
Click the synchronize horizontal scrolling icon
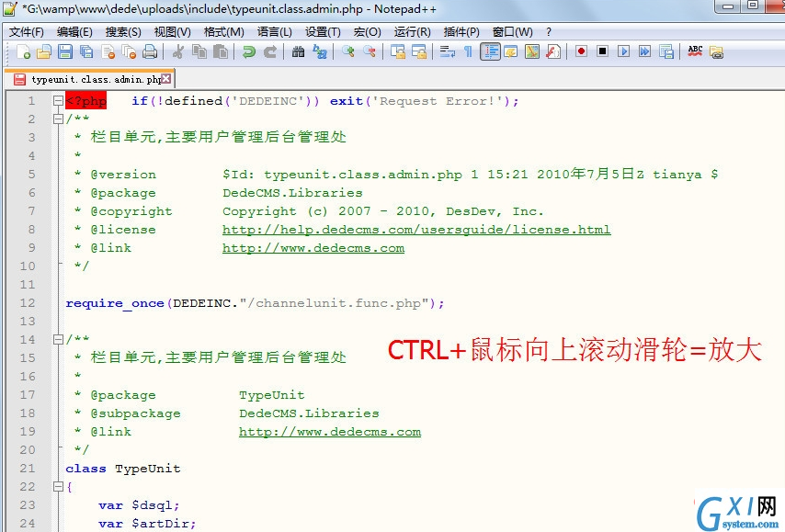[x=419, y=51]
